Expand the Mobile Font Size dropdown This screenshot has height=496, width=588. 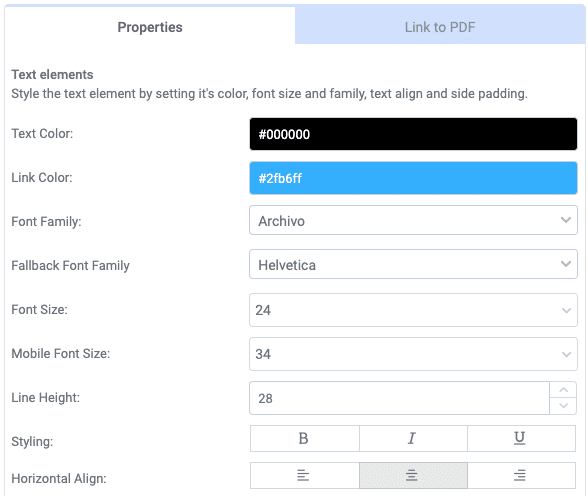point(413,354)
